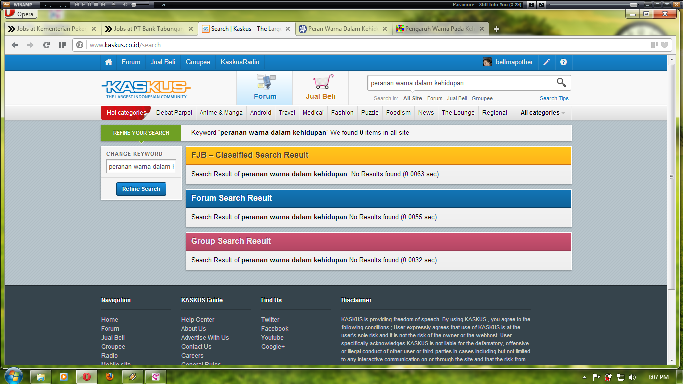
Task: Click the magnifier search icon
Action: tap(561, 82)
